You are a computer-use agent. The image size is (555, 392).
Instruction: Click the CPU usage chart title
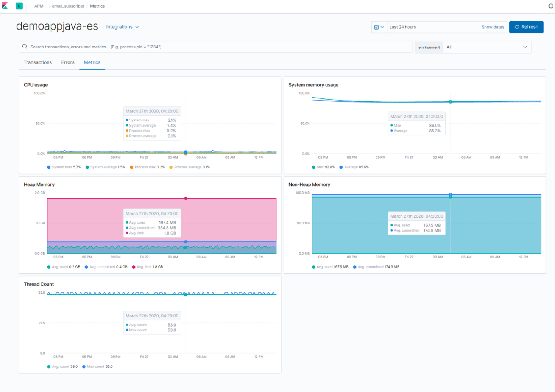(36, 85)
